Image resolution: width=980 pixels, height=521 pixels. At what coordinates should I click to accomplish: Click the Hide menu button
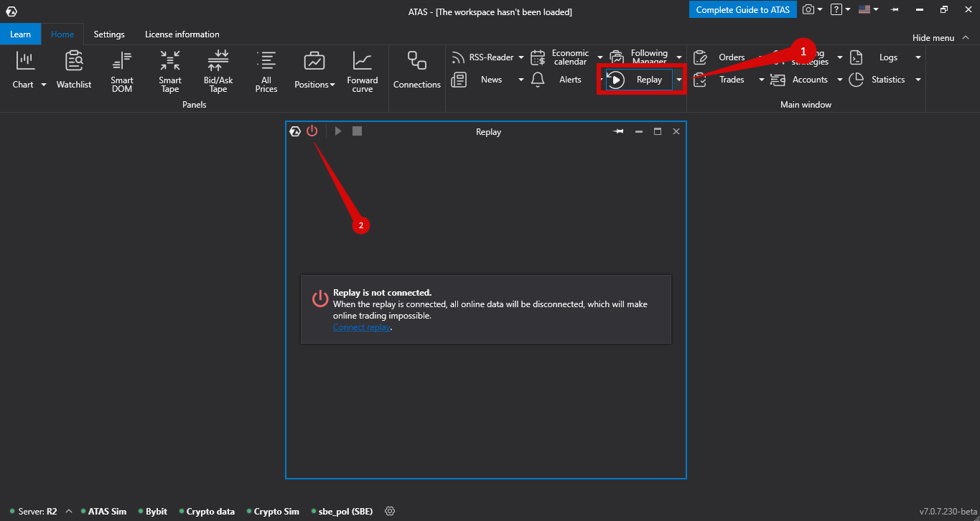click(939, 37)
